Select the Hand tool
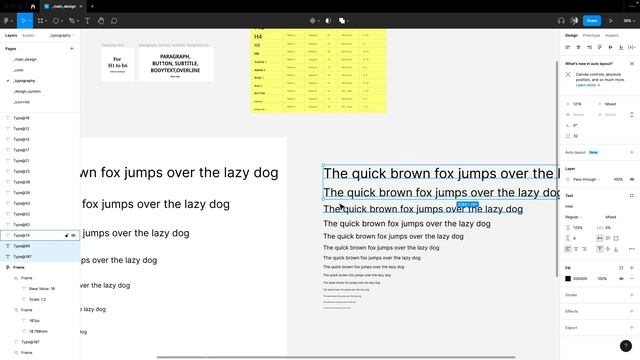 pyautogui.click(x=101, y=20)
